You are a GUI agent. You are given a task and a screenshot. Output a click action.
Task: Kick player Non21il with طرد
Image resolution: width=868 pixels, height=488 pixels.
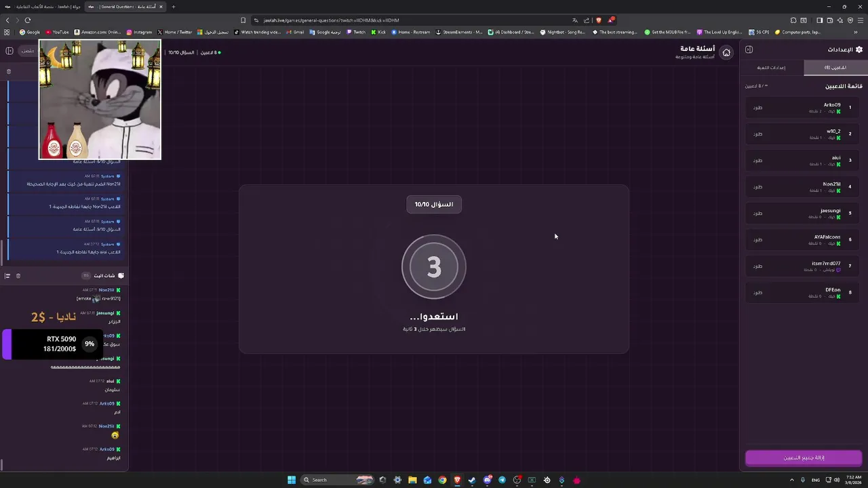[x=757, y=187]
